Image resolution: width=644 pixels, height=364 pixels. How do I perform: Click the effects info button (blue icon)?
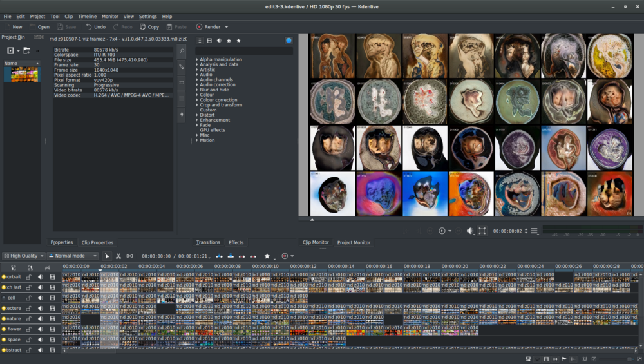click(289, 41)
